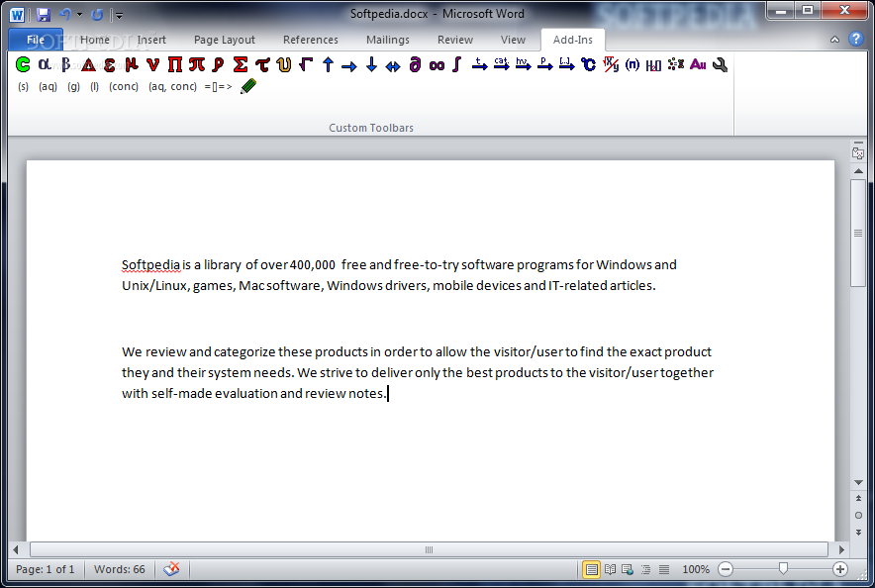
Task: Insert the nu symbol
Action: tap(152, 64)
